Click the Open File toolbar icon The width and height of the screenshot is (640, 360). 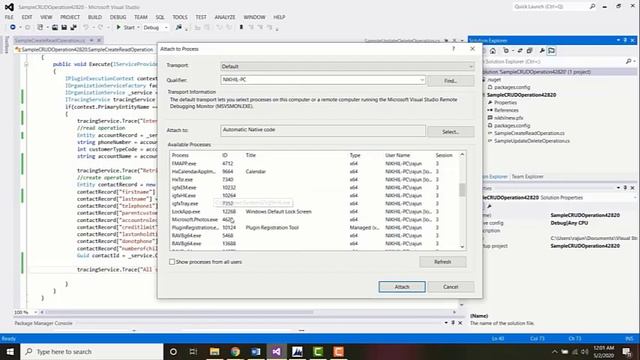click(x=55, y=27)
